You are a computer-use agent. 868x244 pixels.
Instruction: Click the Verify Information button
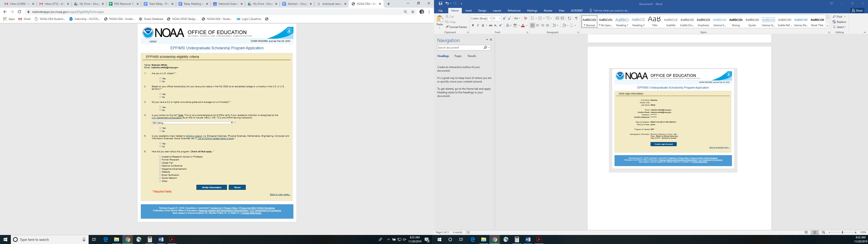212,187
